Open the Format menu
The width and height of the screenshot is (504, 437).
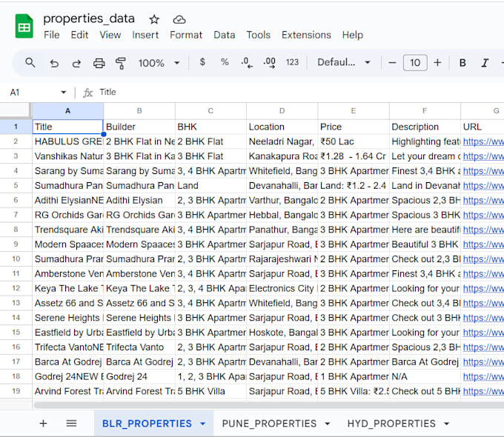tap(186, 35)
